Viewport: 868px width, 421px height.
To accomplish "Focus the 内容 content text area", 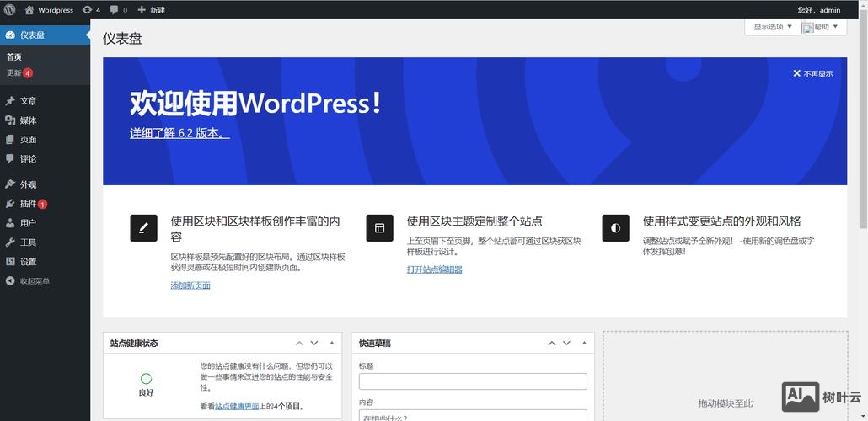I will [473, 415].
